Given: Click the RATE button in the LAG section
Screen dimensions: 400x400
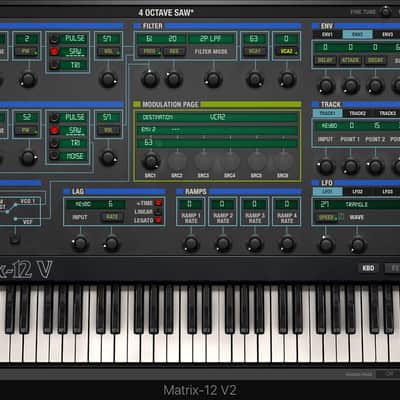Looking at the screenshot, I should (112, 217).
